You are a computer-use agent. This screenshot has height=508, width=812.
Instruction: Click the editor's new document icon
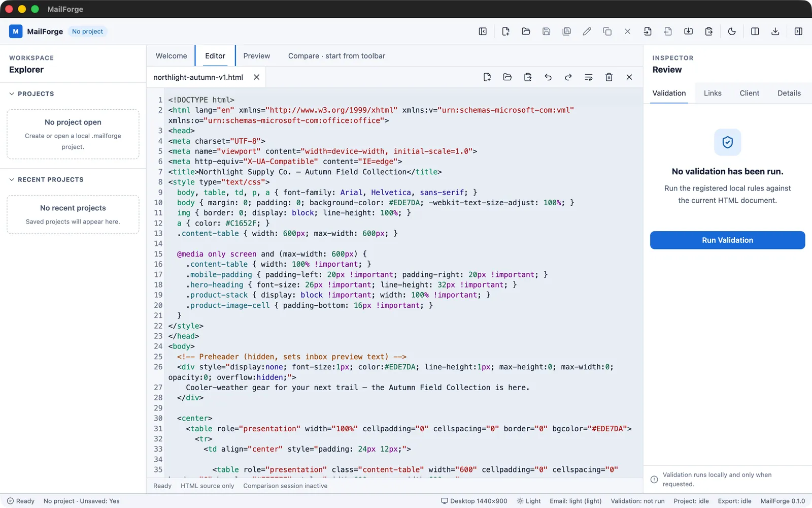pyautogui.click(x=487, y=77)
